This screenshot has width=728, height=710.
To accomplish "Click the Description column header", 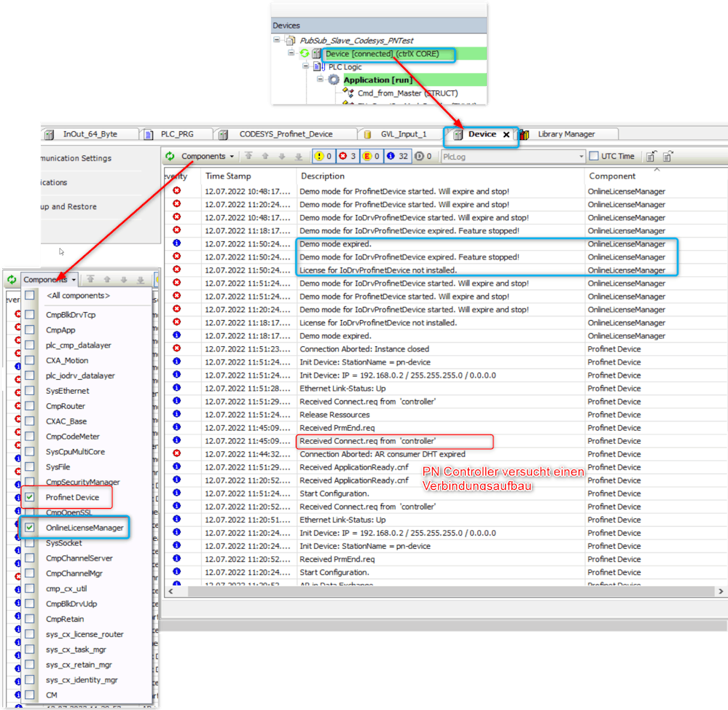I will coord(322,176).
